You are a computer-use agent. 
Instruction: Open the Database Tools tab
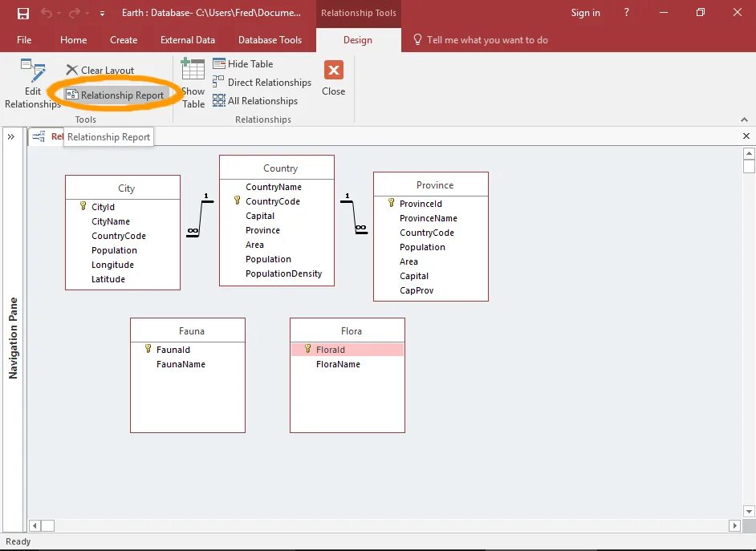click(x=270, y=40)
